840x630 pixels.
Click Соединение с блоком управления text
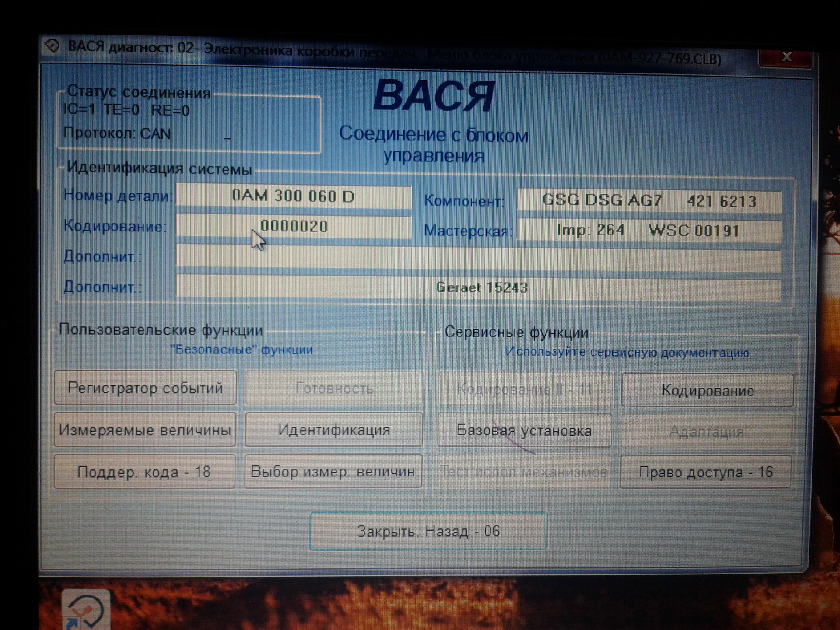tap(434, 145)
